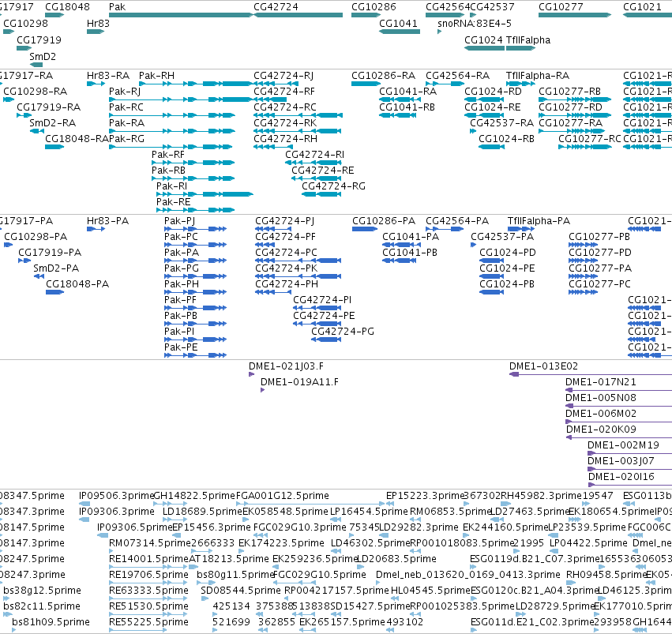Image resolution: width=672 pixels, height=634 pixels.
Task: Select the DME1-002M19 clone
Action: pos(630,453)
